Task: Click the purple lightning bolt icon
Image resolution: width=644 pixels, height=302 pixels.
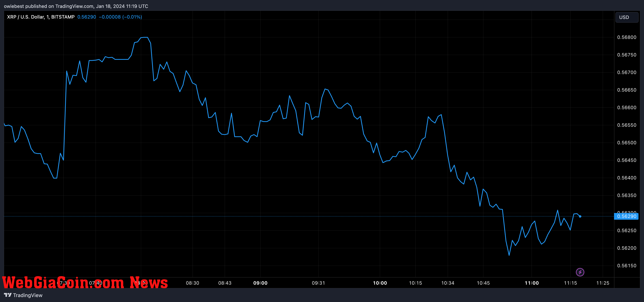Action: click(580, 272)
